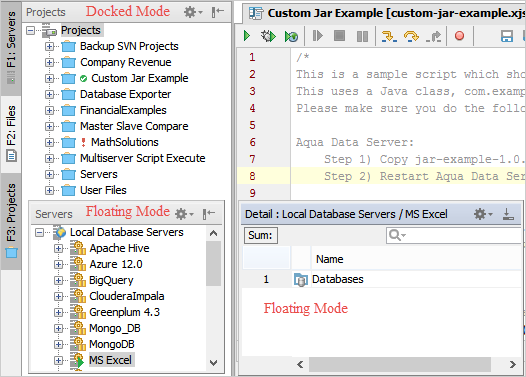
Task: Click the Pause execution icon
Action: point(362,36)
